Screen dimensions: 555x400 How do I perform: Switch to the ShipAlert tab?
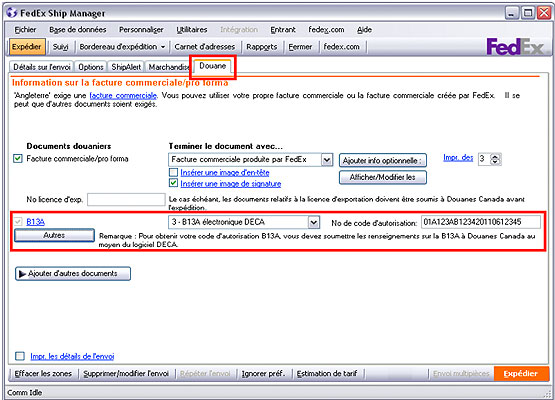tap(126, 67)
